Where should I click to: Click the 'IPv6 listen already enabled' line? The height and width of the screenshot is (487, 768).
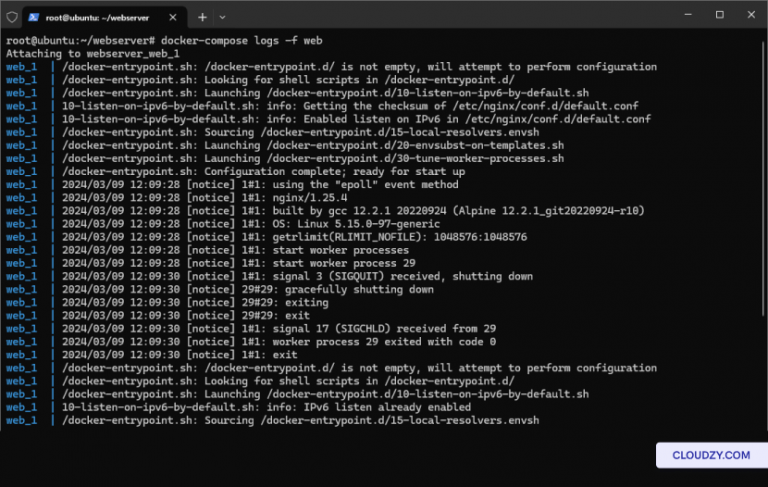pyautogui.click(x=265, y=407)
